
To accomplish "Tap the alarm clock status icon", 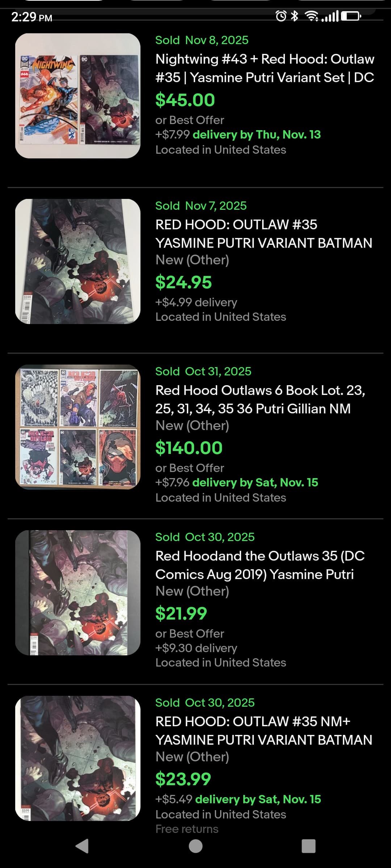I will 281,16.
